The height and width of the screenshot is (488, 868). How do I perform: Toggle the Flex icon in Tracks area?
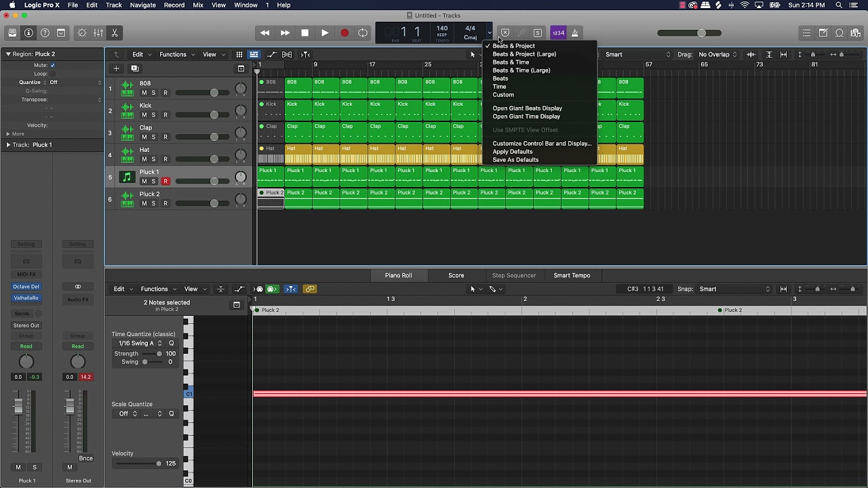[287, 54]
